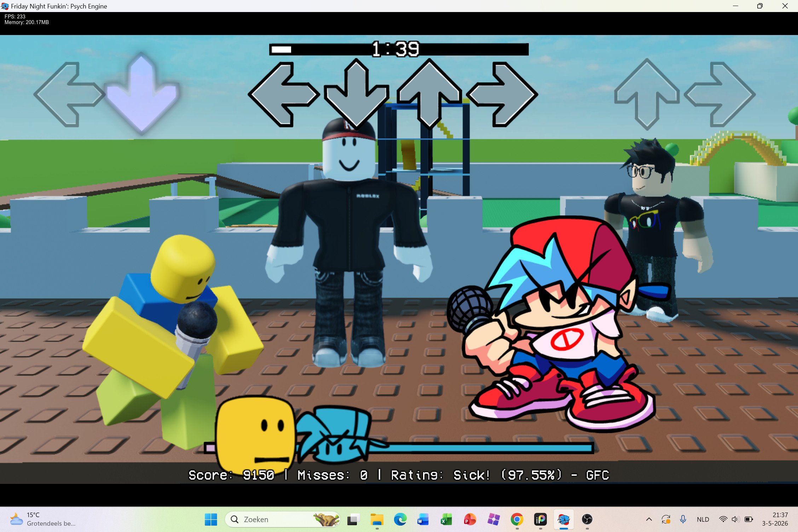Click the opponent's faded left arrow
This screenshot has height=532, width=798.
tap(69, 94)
